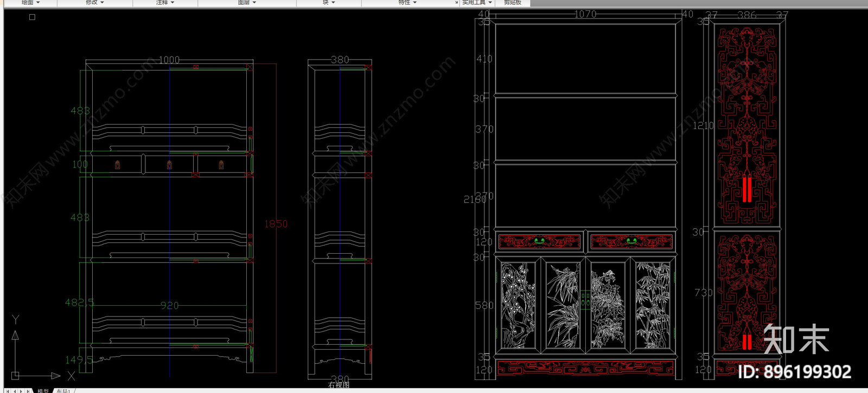Jump to first layout tab arrow
The image size is (868, 393).
coord(8,390)
